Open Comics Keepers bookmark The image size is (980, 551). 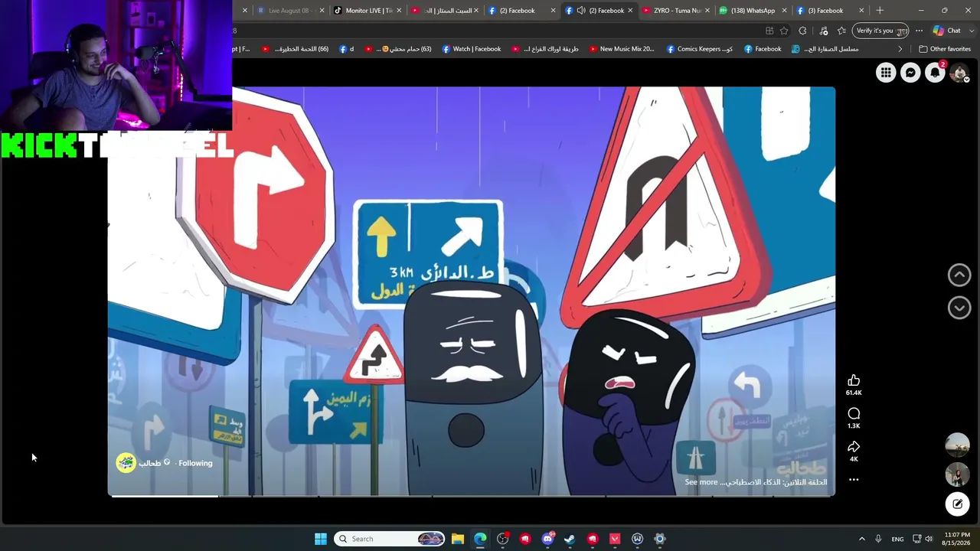coord(699,49)
